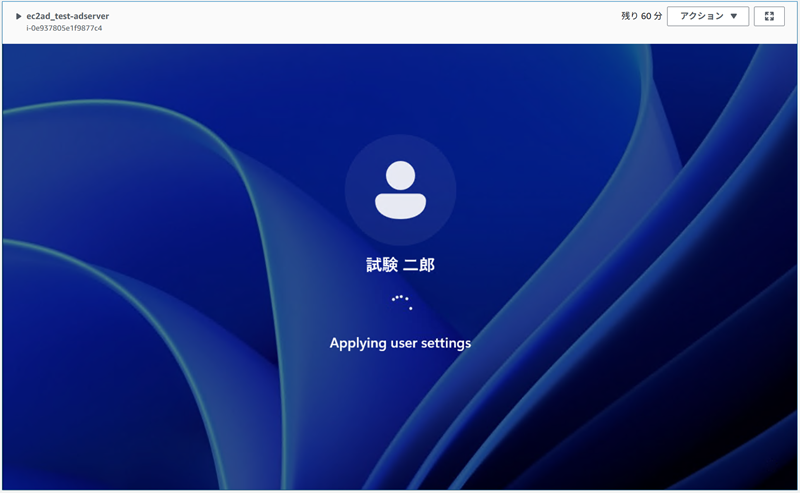Click the 試験 part of the username

pos(382,265)
